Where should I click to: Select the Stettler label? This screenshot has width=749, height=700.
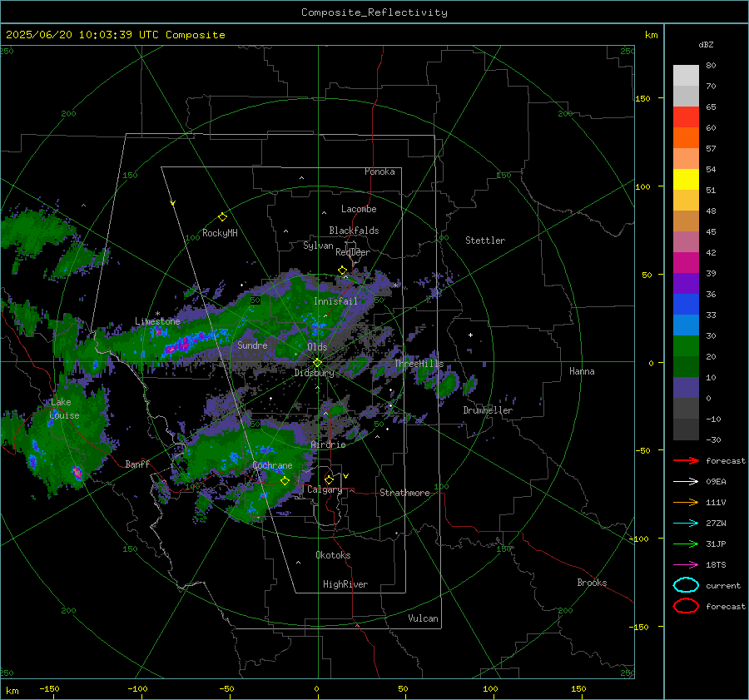(485, 241)
